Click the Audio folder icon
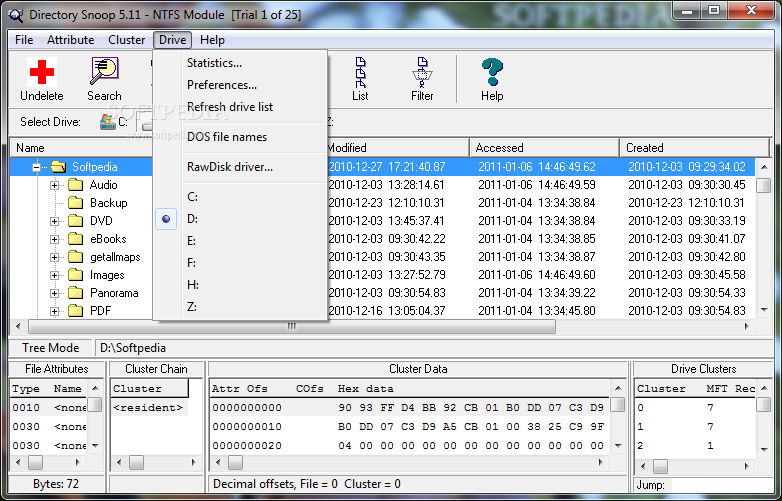782x501 pixels. (x=75, y=185)
